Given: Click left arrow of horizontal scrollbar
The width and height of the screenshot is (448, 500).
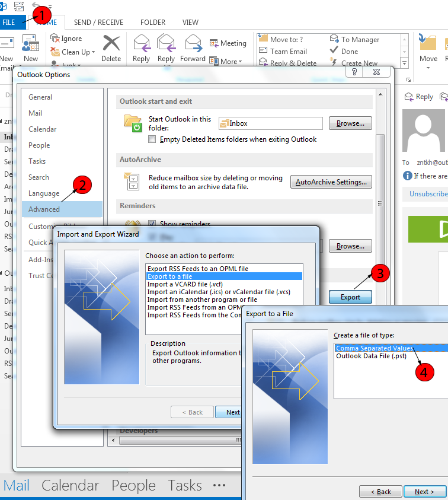Looking at the screenshot, I should tap(113, 440).
